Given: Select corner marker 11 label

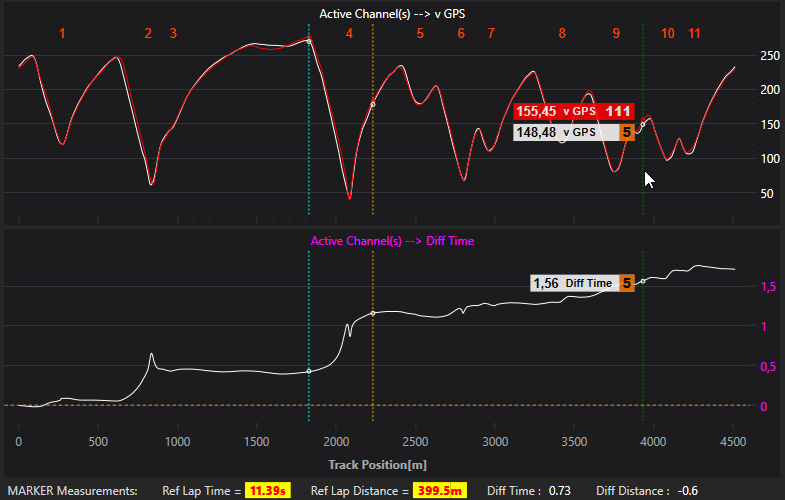Looking at the screenshot, I should tap(694, 34).
